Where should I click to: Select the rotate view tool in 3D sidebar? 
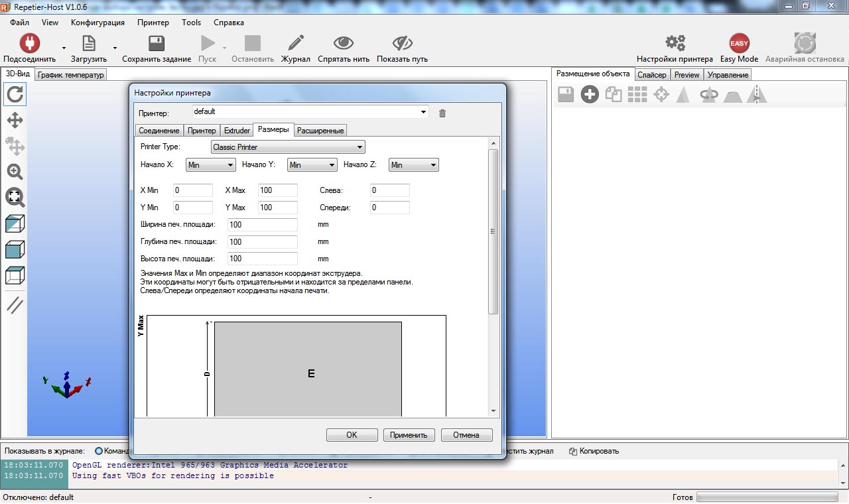[15, 94]
